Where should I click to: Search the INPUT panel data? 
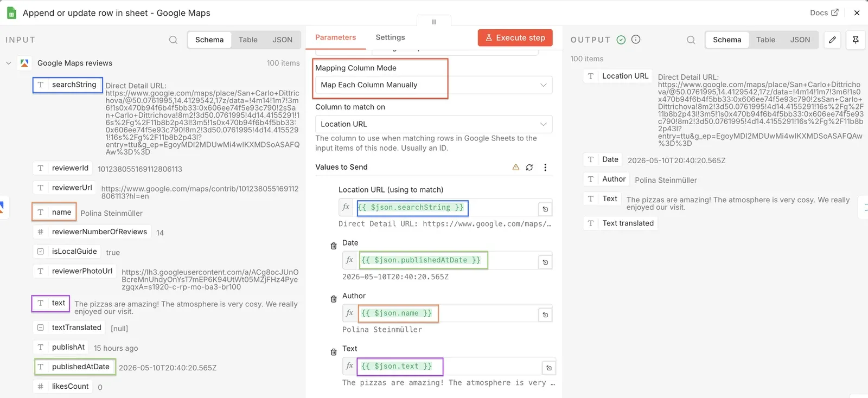(173, 40)
